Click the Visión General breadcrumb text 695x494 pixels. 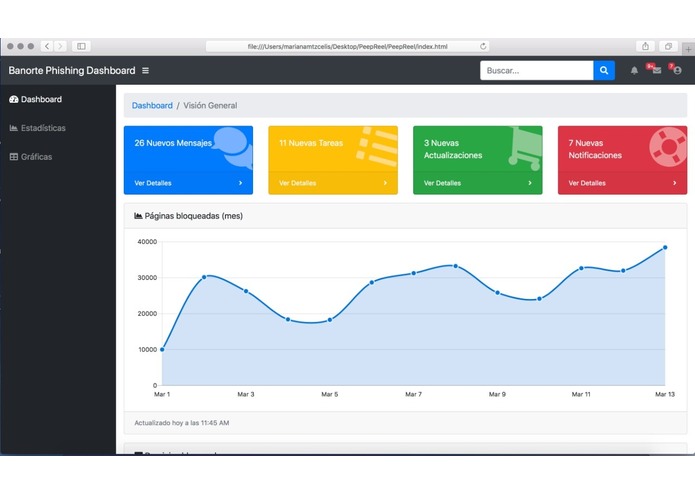(210, 105)
